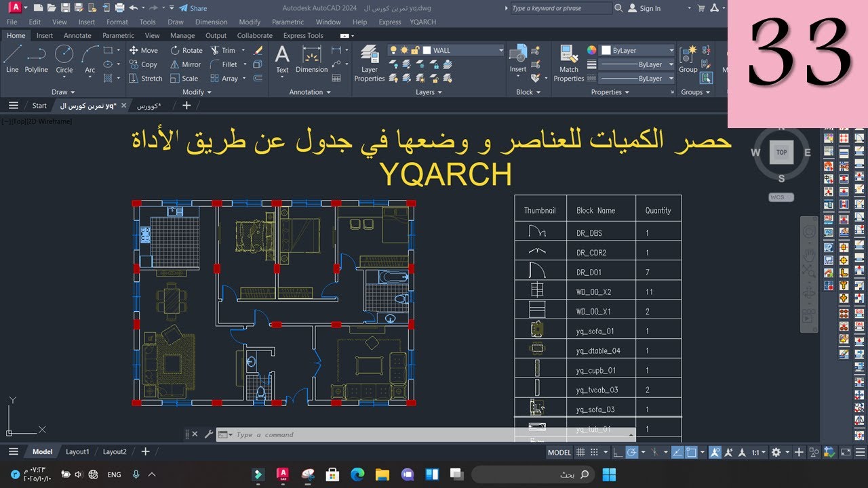The image size is (868, 488).
Task: Expand the Annotation panel
Action: (x=309, y=92)
